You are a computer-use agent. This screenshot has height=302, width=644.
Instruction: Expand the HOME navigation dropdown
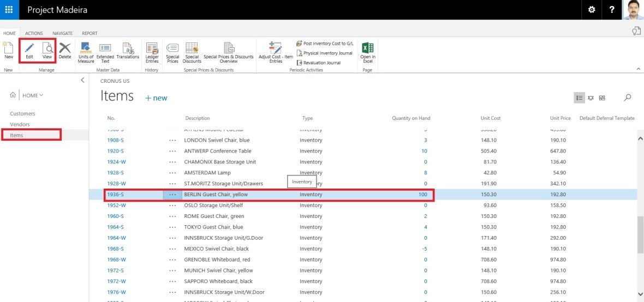(x=33, y=95)
